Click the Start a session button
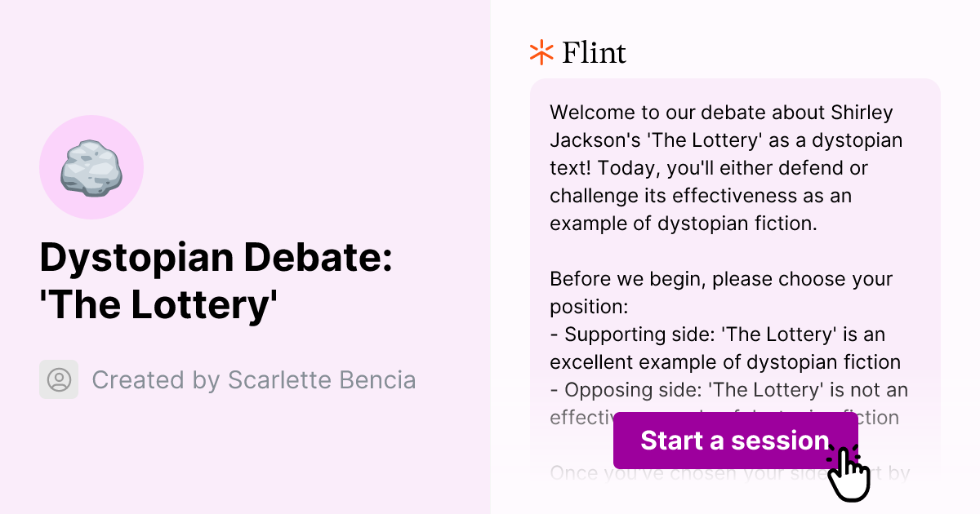This screenshot has width=980, height=514. (735, 441)
